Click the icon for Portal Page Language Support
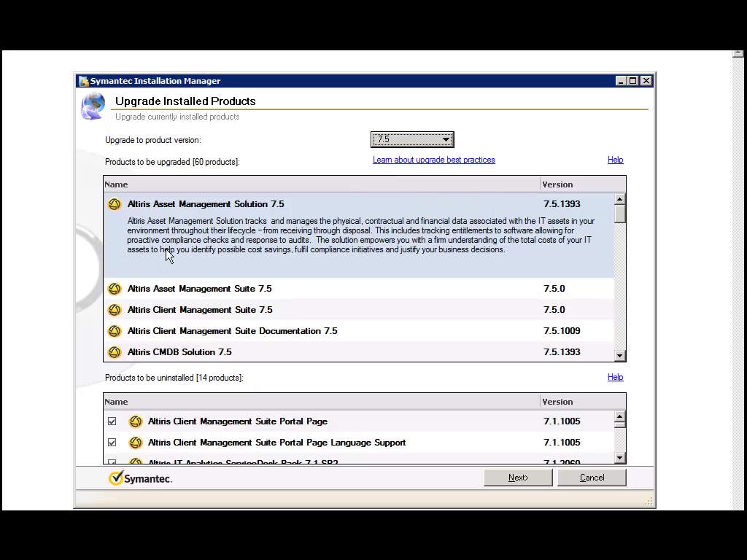 point(135,443)
